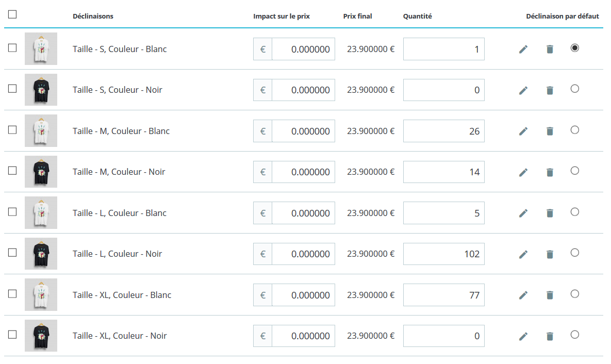The image size is (611, 364).
Task: Select checkbox for Taille M Couleur Blanc
Action: (x=12, y=130)
